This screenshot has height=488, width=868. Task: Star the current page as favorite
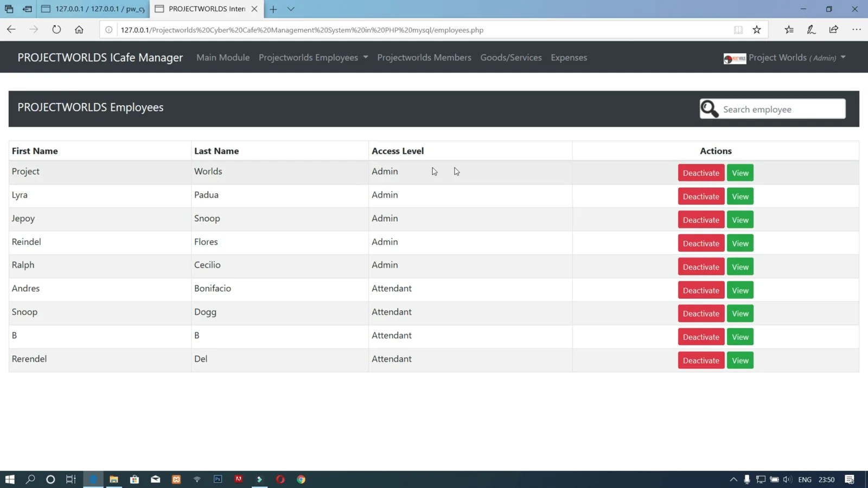point(757,30)
